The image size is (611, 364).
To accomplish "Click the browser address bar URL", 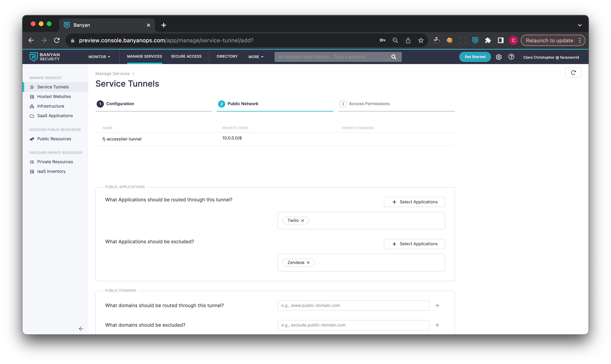I will (x=166, y=41).
